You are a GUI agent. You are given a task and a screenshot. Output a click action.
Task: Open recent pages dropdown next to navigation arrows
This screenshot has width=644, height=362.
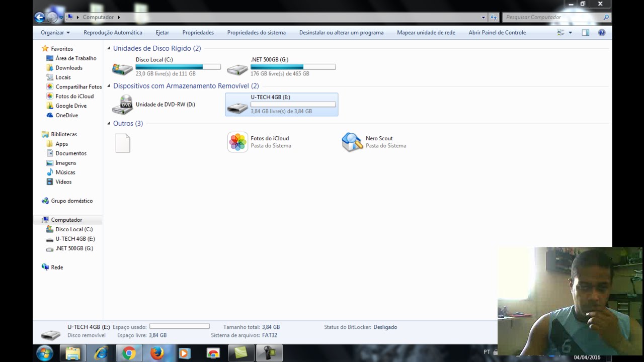coord(61,17)
